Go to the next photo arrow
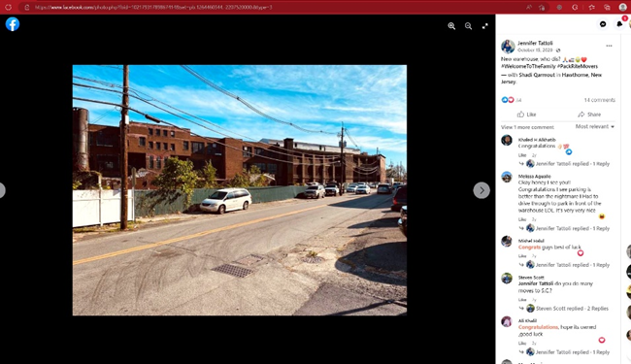The height and width of the screenshot is (364, 631). (x=482, y=190)
